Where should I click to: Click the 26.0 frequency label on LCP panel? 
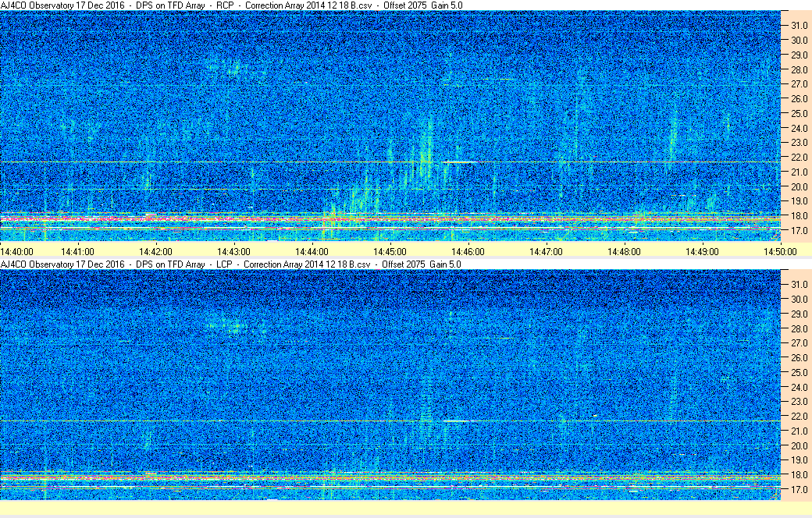point(799,357)
